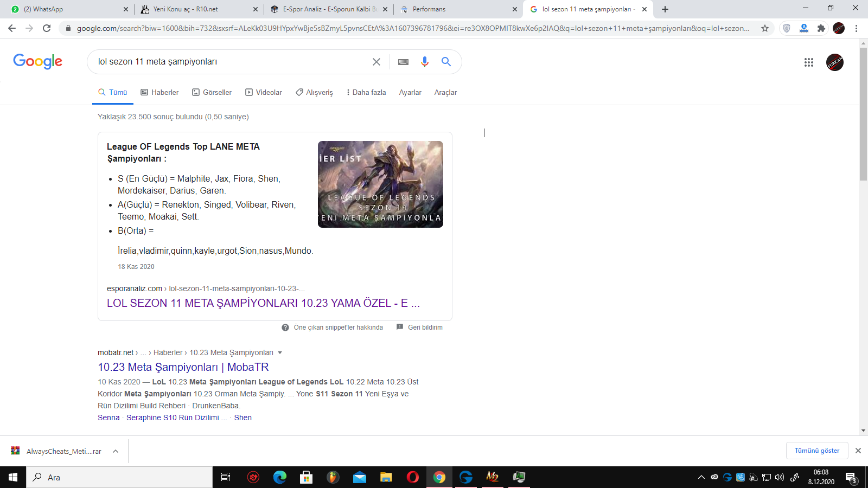Switch to the Videolar results tab
Image resolution: width=868 pixels, height=488 pixels.
coord(264,93)
